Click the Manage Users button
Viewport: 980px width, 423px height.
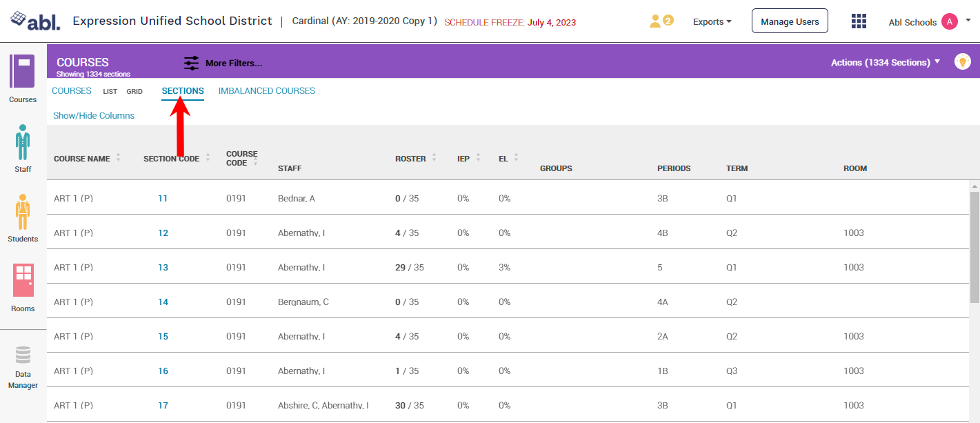click(790, 22)
